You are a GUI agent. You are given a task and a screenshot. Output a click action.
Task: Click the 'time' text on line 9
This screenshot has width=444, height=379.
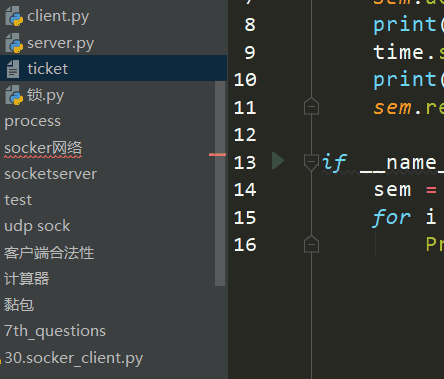point(399,52)
